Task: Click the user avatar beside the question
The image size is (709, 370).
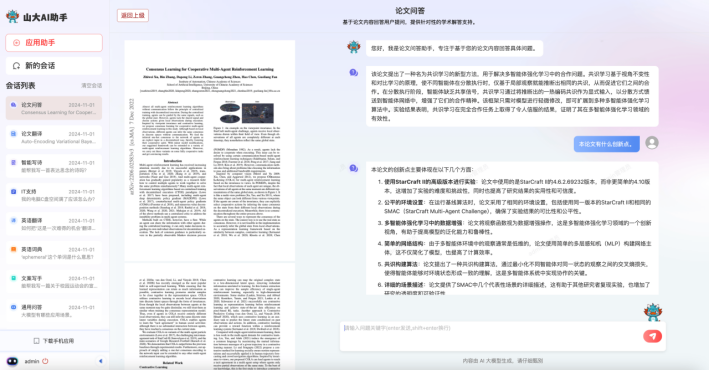Action: [652, 143]
